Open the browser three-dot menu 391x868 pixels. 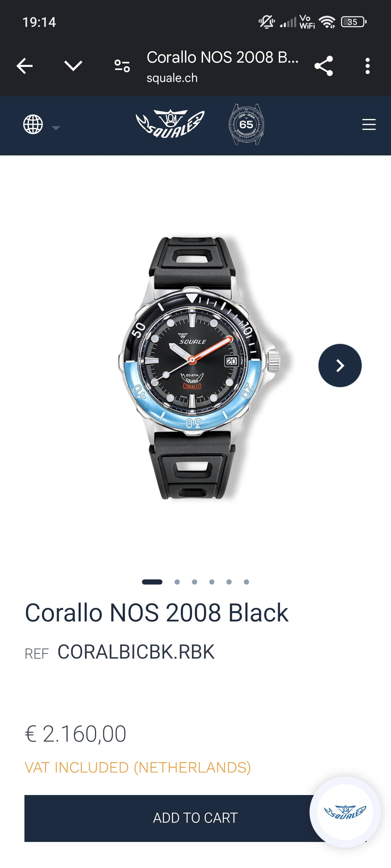pyautogui.click(x=367, y=66)
